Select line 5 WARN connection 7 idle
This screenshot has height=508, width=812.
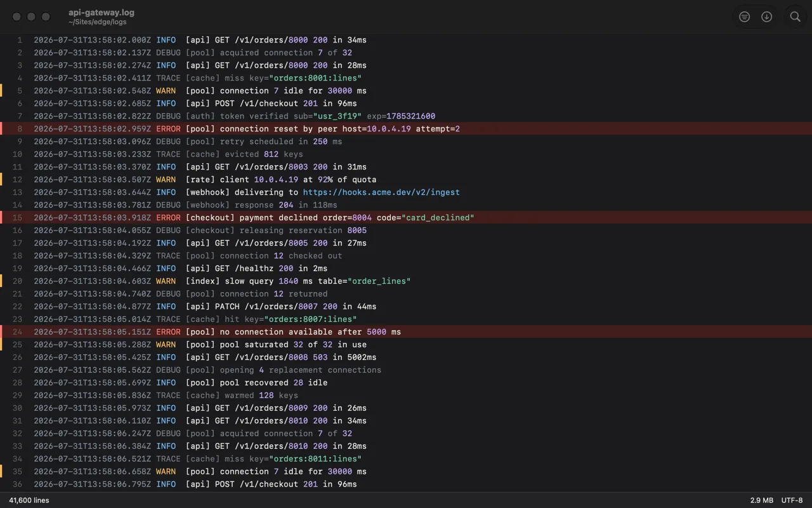pyautogui.click(x=406, y=91)
